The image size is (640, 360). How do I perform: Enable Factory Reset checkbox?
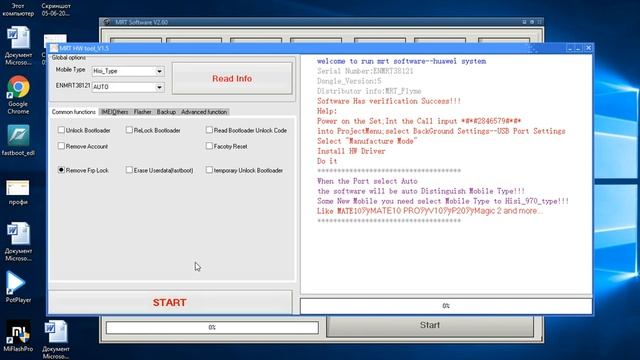pos(209,146)
